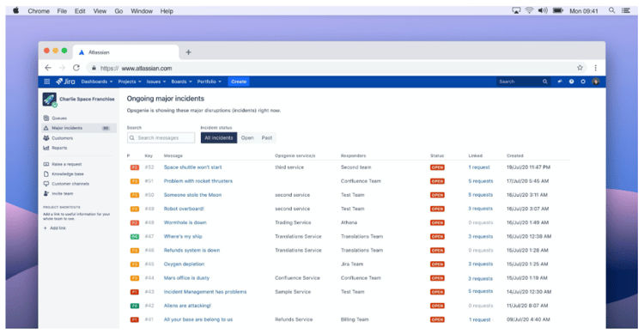Click priority badge of Where's my ship

135,237
